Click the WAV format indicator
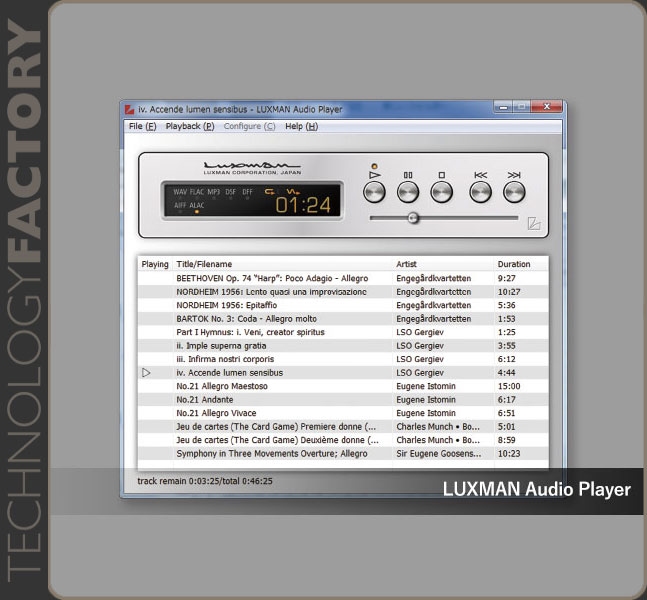647x600 pixels. (180, 192)
